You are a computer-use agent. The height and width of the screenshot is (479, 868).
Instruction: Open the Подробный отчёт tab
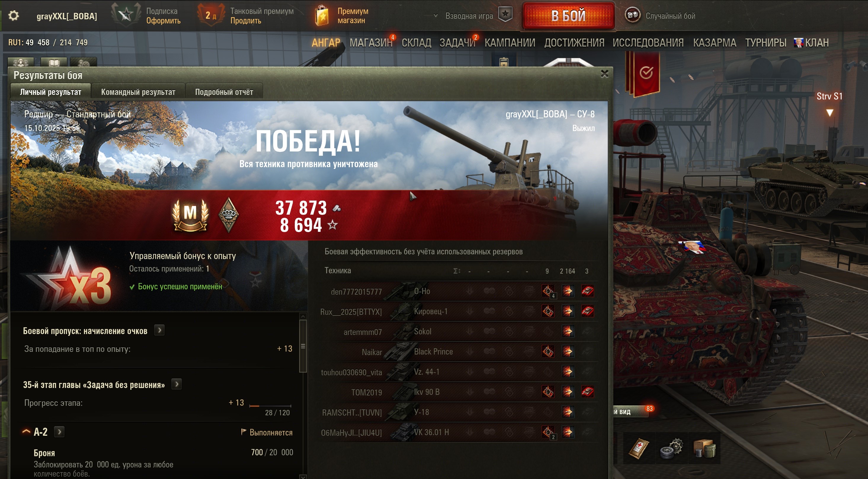click(224, 92)
